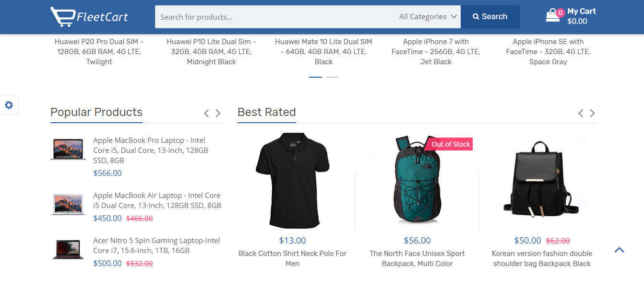Image resolution: width=644 pixels, height=290 pixels.
Task: Click the FleetCart logo
Action: coord(89,17)
